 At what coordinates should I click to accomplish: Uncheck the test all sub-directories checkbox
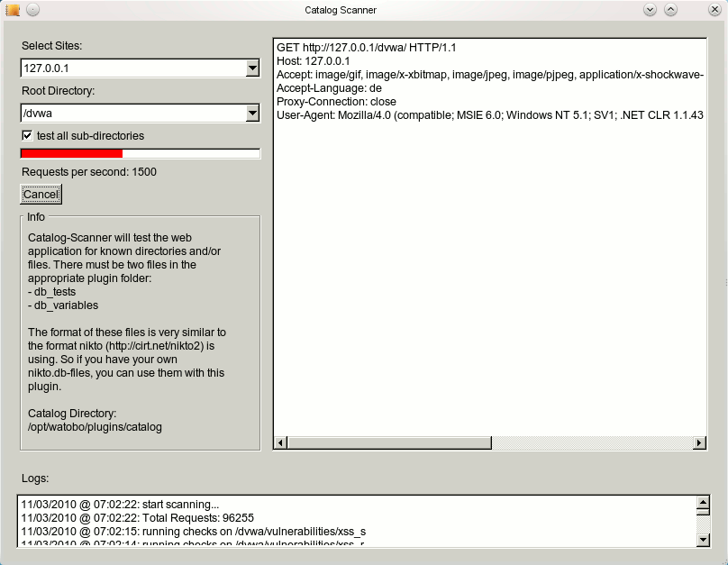click(27, 135)
